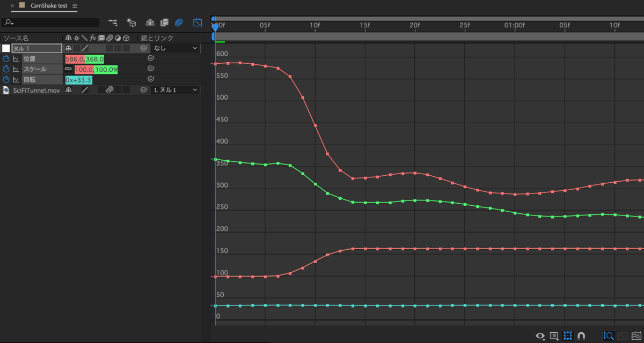Toggle the 回転 stopwatch
The width and height of the screenshot is (644, 343).
pos(6,79)
